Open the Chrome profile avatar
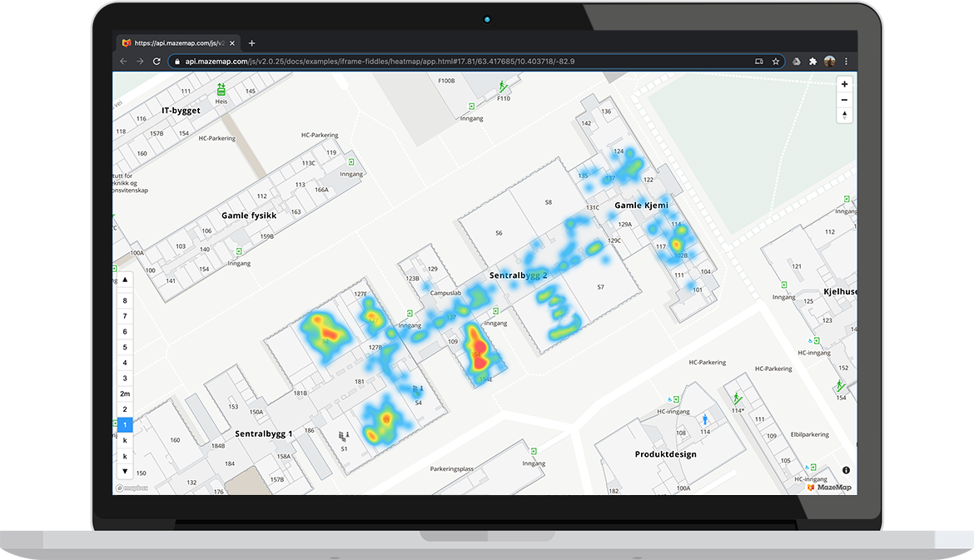Screen dimensions: 974x560 click(x=829, y=62)
